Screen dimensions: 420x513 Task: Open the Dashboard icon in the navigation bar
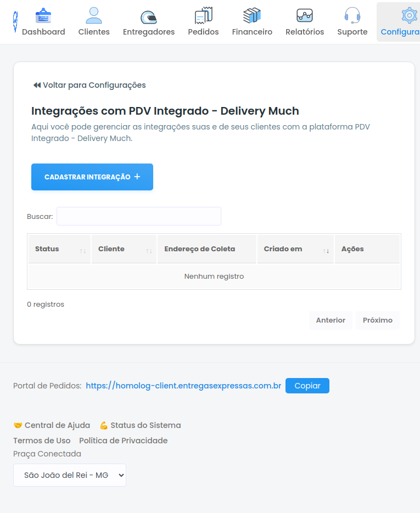(43, 15)
